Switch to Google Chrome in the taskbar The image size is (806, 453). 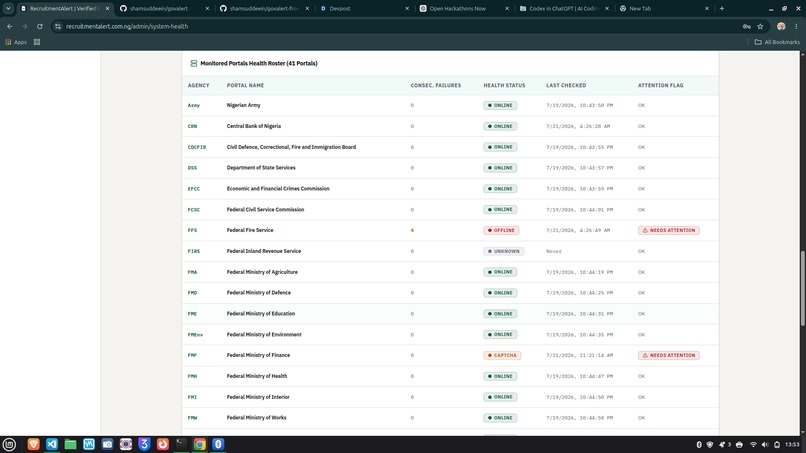pyautogui.click(x=200, y=444)
